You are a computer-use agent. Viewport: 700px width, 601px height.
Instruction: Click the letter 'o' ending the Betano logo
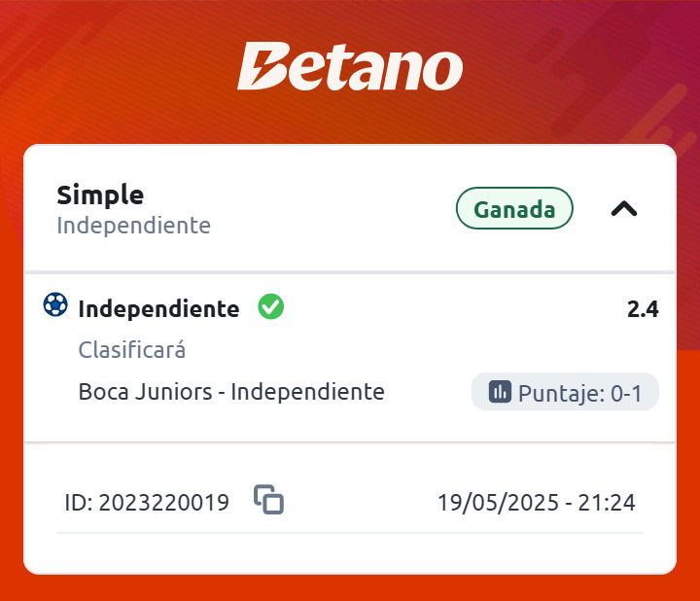(x=443, y=71)
